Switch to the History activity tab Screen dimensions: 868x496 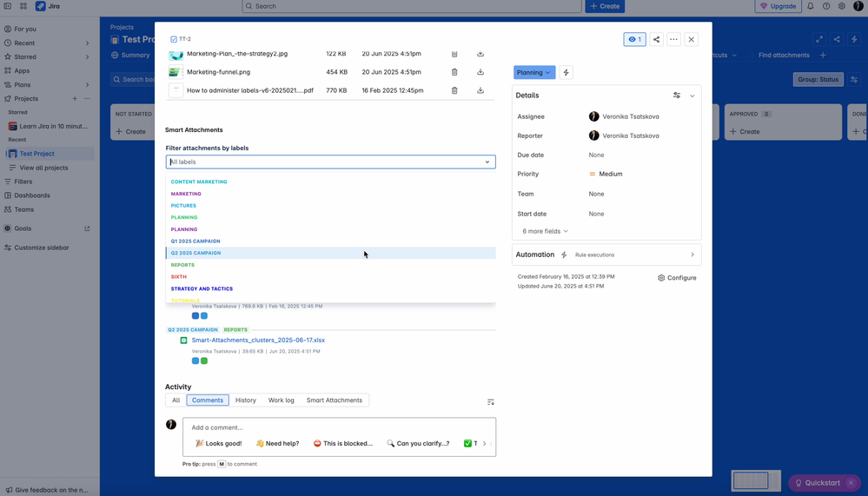pyautogui.click(x=246, y=400)
